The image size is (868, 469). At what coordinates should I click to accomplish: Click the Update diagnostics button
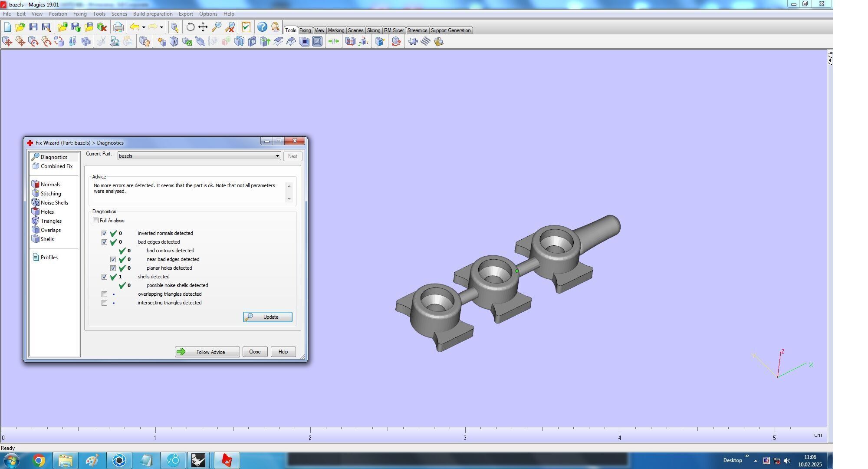[267, 317]
